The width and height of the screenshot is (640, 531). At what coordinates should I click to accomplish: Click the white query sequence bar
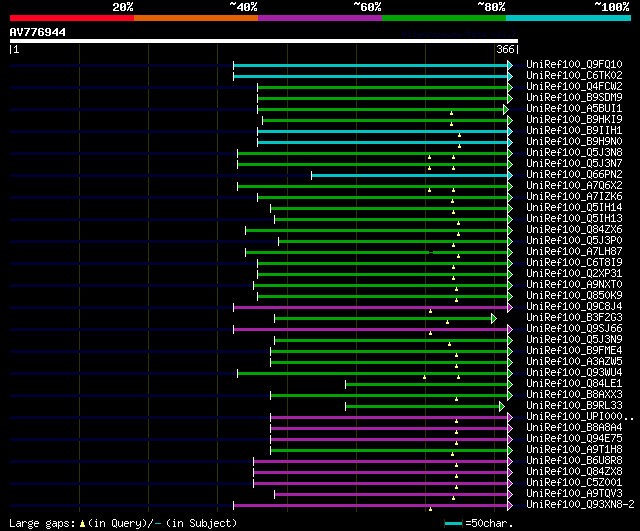[264, 41]
